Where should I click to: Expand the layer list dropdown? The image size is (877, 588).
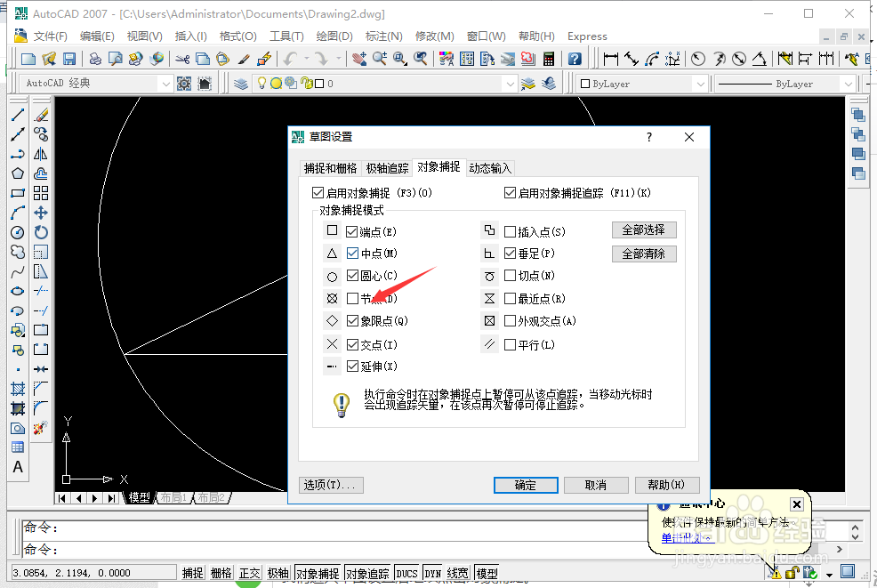(x=510, y=84)
